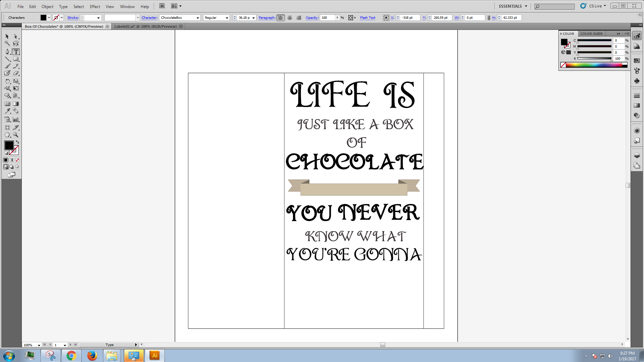This screenshot has height=362, width=644.
Task: Open the ChocolateBox font family dropdown
Action: pyautogui.click(x=198, y=18)
